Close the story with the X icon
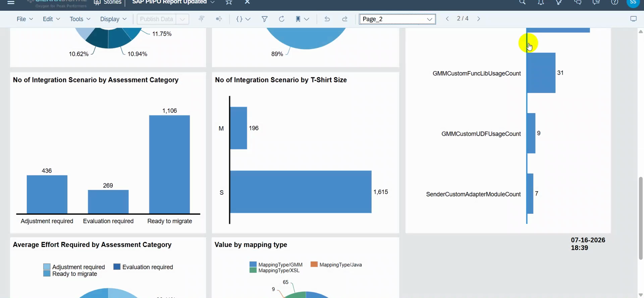644x298 pixels. (x=247, y=2)
